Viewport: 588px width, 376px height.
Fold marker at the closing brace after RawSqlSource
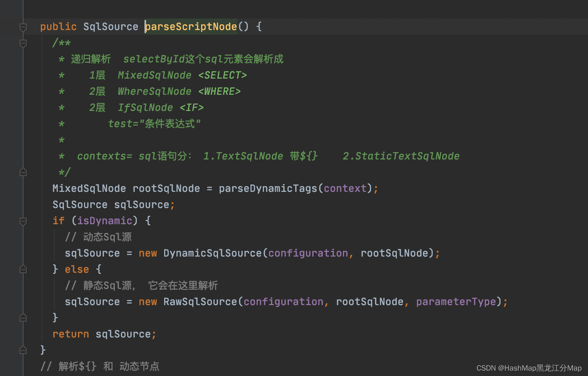pos(23,318)
